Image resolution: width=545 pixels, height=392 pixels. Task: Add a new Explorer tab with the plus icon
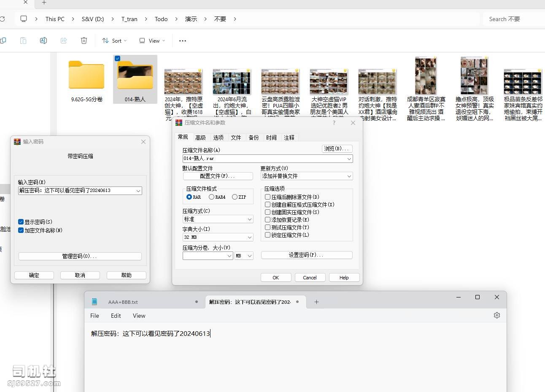[x=44, y=3]
